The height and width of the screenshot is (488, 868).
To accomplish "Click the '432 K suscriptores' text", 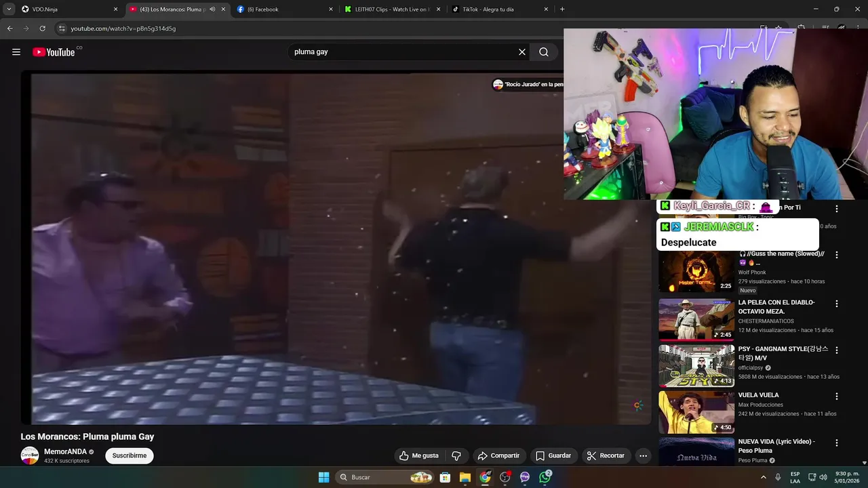I will click(66, 461).
